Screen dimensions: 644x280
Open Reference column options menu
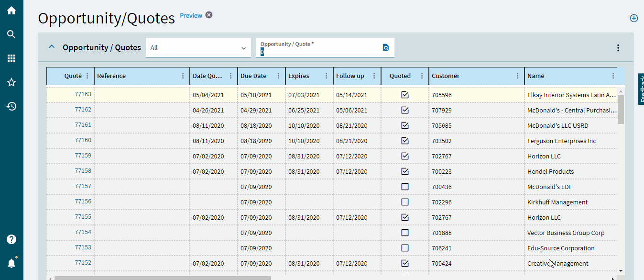[x=183, y=76]
